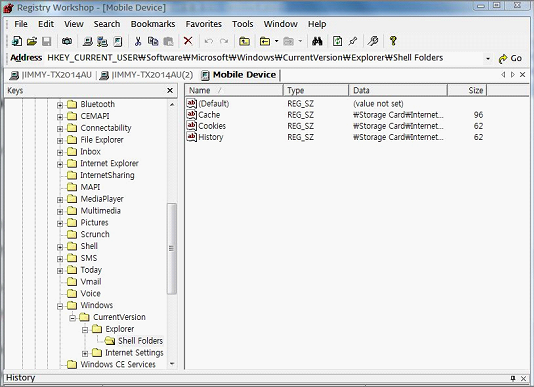Viewport: 534px width, 387px height.
Task: Open the Bookmarks menu
Action: click(153, 24)
